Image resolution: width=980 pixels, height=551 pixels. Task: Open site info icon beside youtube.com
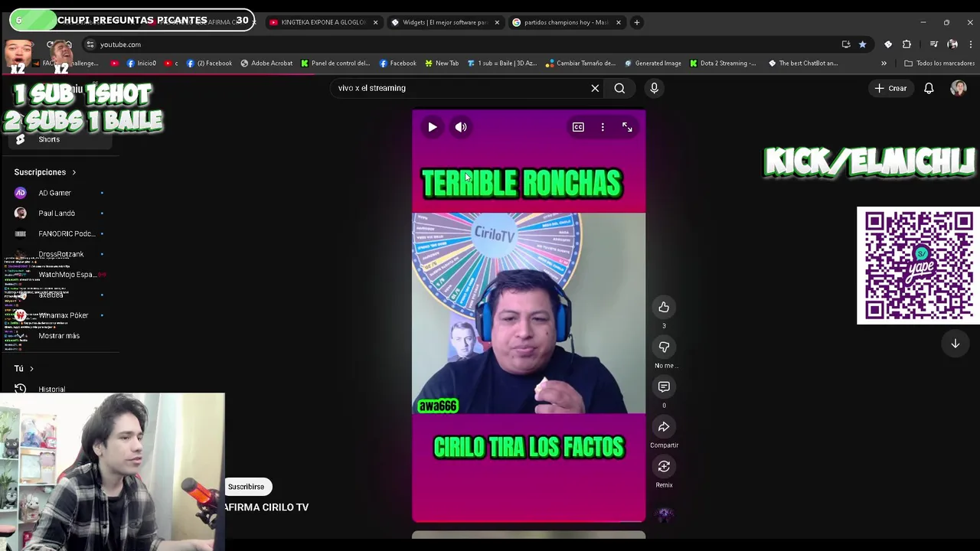tap(90, 44)
